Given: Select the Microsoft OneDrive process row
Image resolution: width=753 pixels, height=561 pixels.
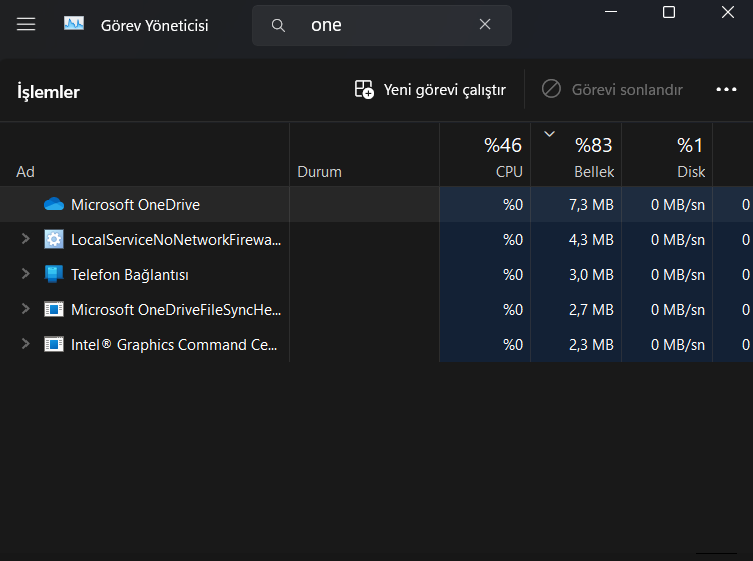Looking at the screenshot, I should (x=376, y=205).
